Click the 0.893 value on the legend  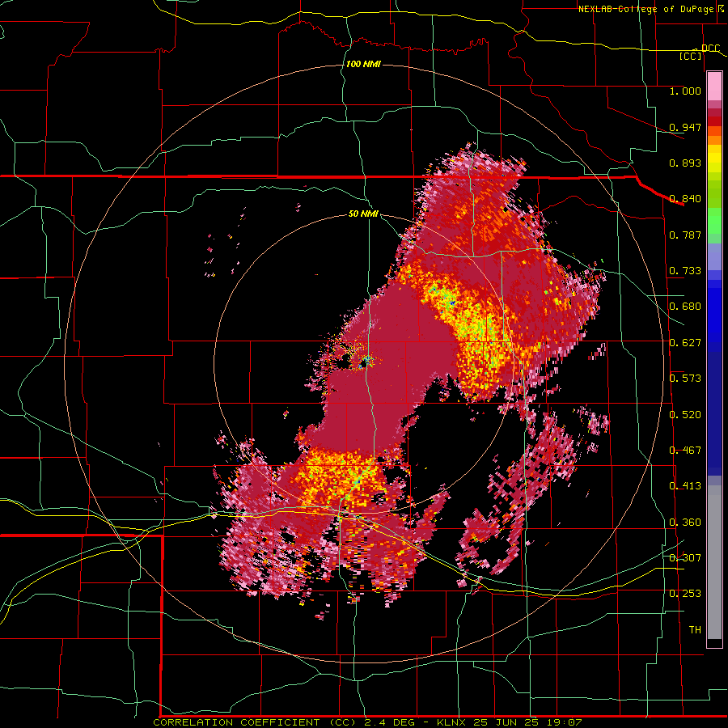point(685,163)
